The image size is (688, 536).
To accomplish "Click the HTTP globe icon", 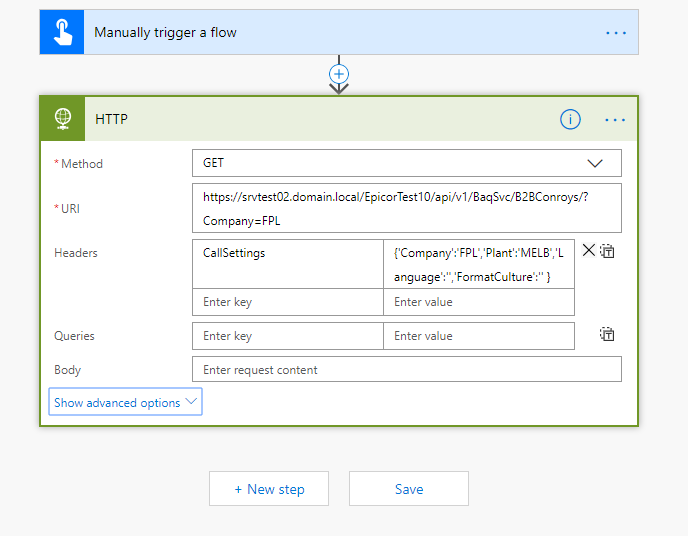I will click(x=62, y=119).
